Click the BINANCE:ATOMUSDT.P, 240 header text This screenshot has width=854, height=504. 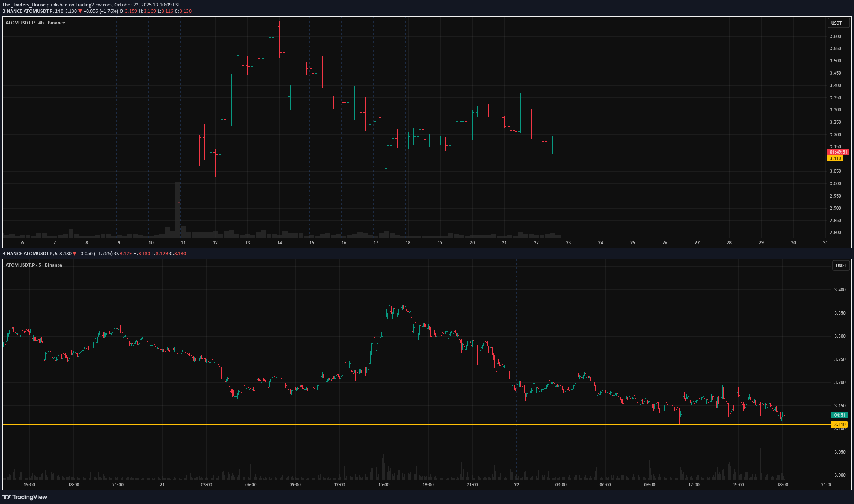33,11
